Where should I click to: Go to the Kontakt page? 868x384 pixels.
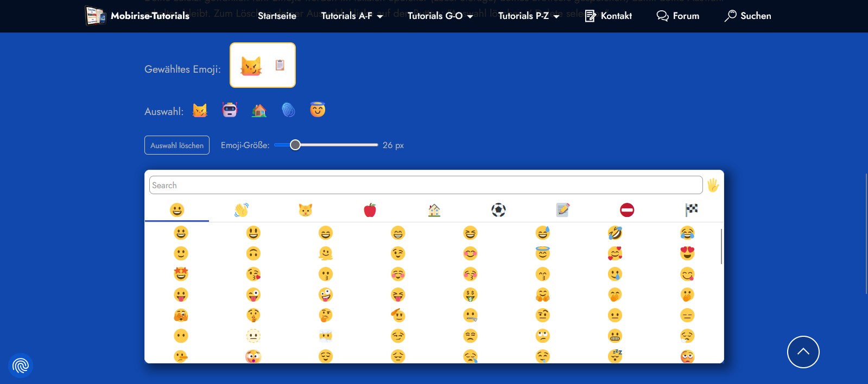(x=608, y=16)
